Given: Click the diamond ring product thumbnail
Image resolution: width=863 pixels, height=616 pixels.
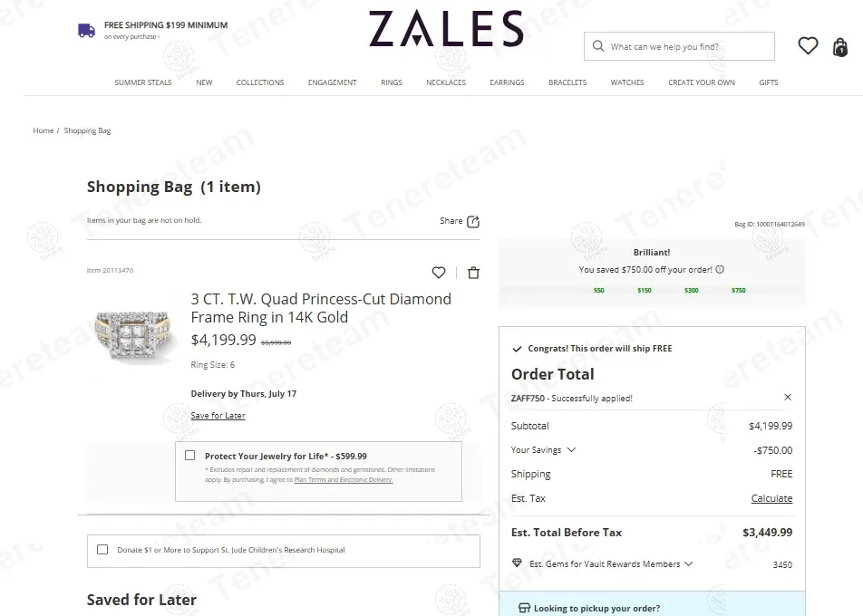Looking at the screenshot, I should 134,336.
